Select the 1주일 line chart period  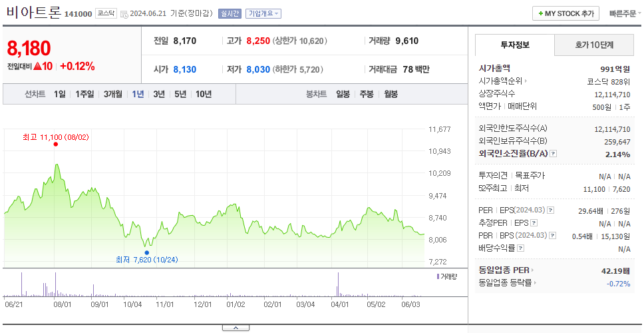tap(84, 94)
